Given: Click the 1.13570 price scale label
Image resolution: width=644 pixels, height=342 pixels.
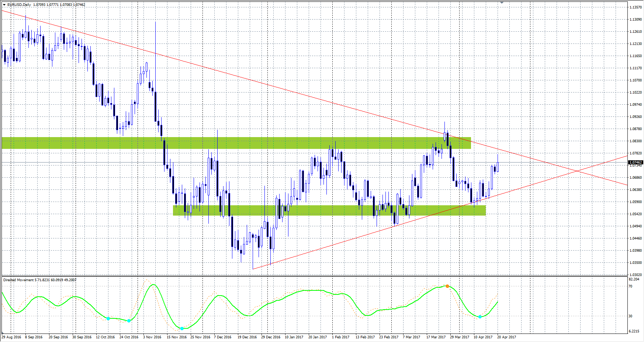Looking at the screenshot, I should tap(636, 7).
